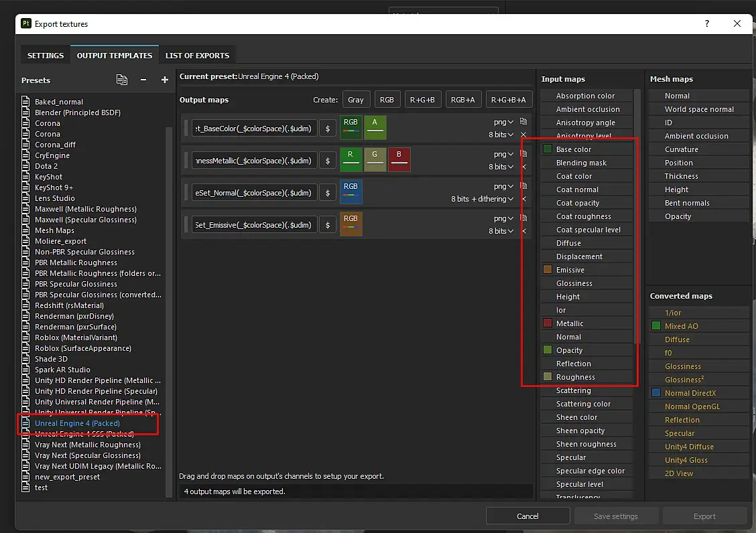This screenshot has width=756, height=533.
Task: Click the $ button for the RoughnessMetallic output
Action: (328, 161)
